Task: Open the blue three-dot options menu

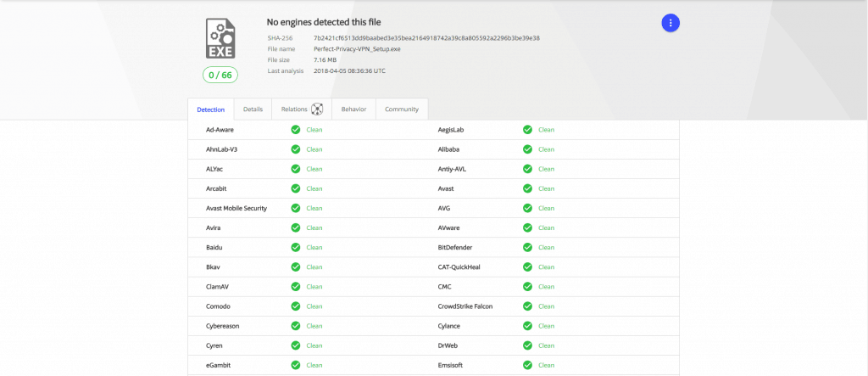Action: point(670,23)
